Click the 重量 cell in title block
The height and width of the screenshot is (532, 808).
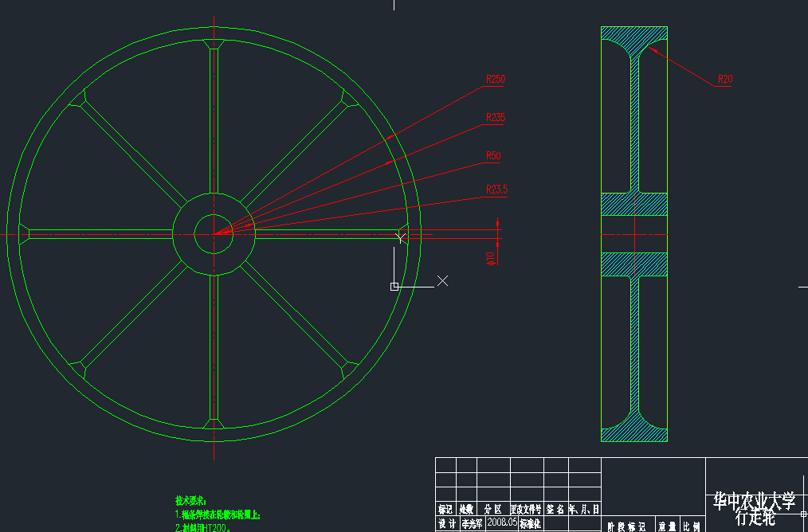tap(667, 527)
